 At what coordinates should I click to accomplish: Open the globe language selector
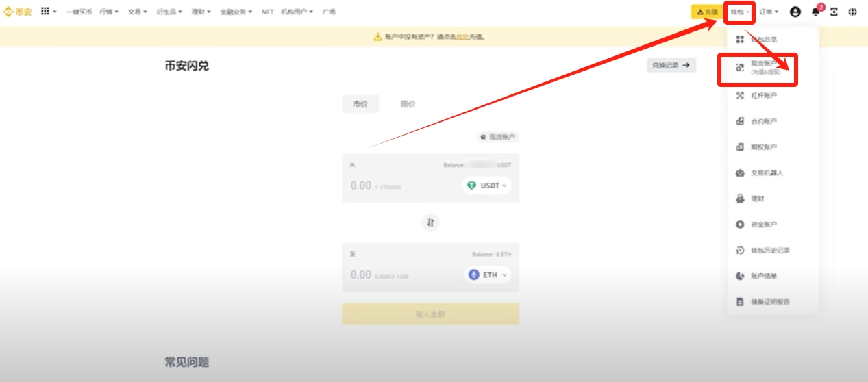coord(853,12)
